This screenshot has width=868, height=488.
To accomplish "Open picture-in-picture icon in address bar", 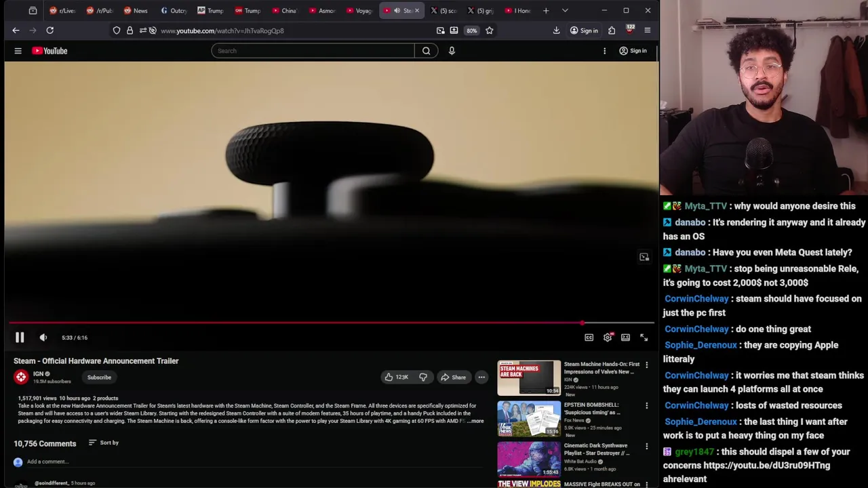I will point(441,30).
